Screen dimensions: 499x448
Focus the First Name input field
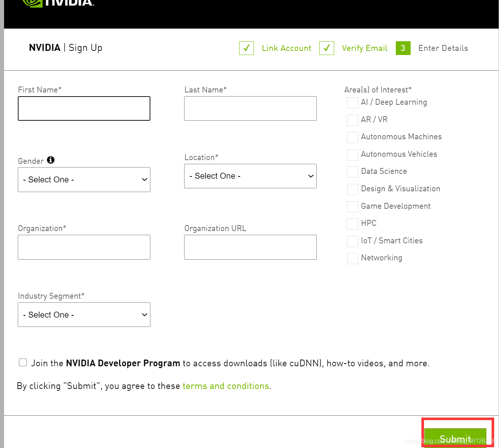[84, 108]
